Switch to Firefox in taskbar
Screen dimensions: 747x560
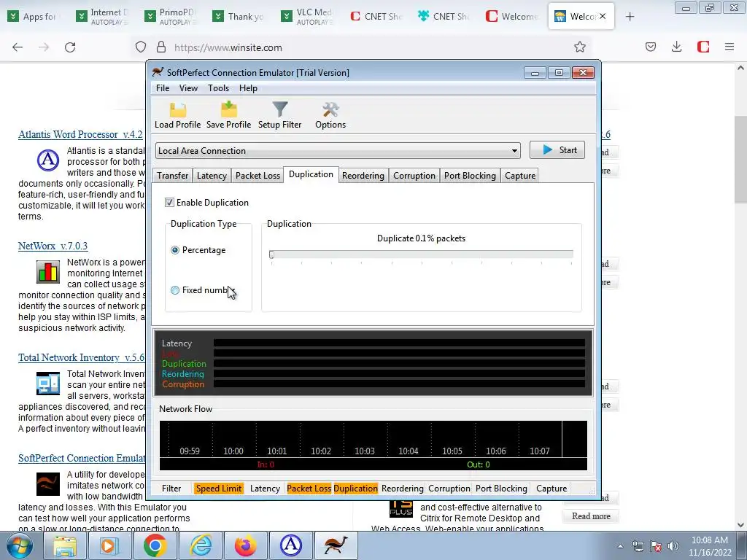[x=245, y=545]
